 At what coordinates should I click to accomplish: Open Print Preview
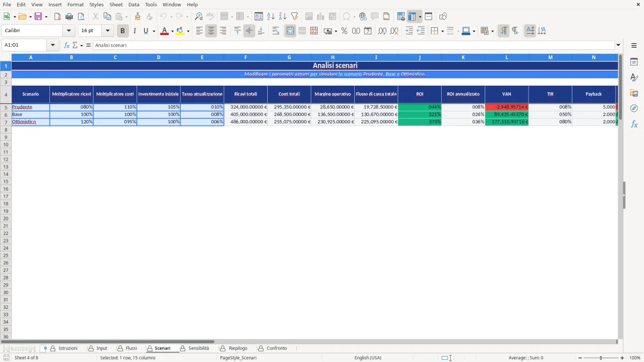(x=81, y=17)
